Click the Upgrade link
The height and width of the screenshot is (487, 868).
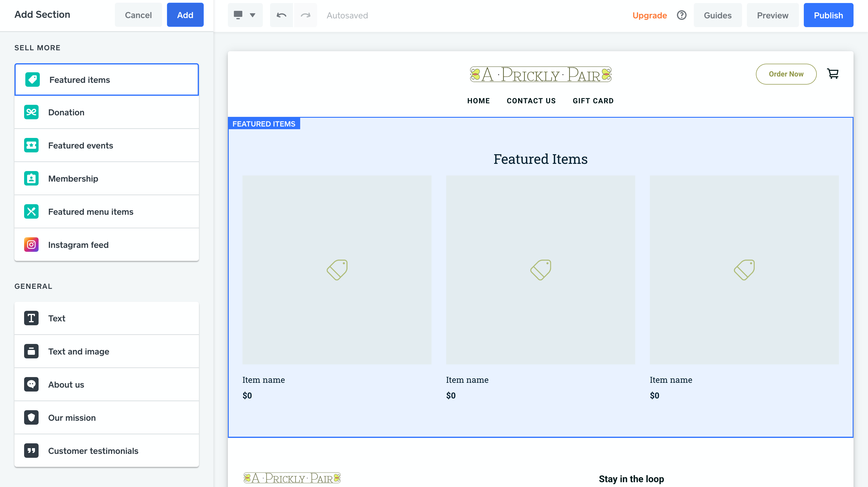[649, 15]
